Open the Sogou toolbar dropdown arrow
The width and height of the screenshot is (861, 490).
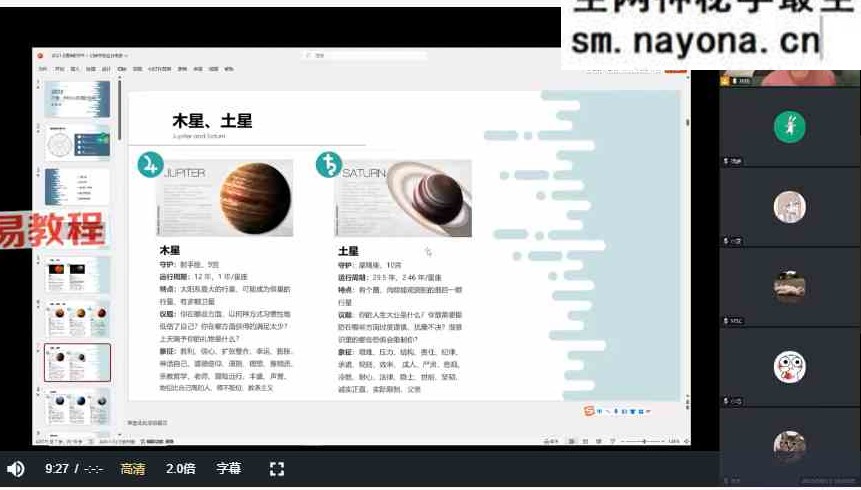648,411
